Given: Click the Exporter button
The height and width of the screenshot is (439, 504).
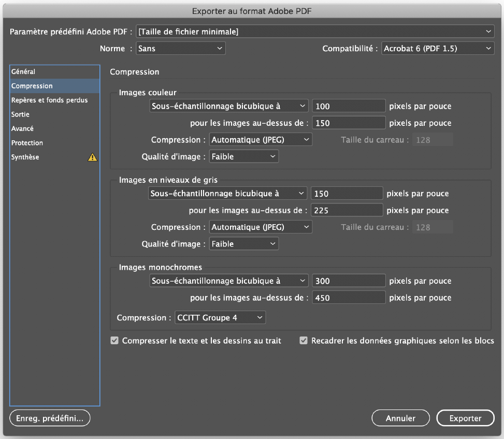Looking at the screenshot, I should [x=465, y=418].
